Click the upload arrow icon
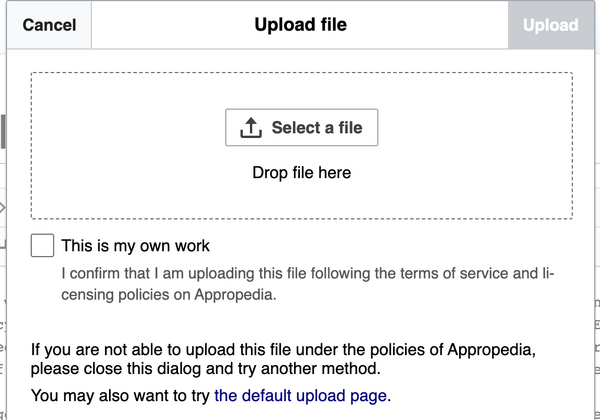 251,127
